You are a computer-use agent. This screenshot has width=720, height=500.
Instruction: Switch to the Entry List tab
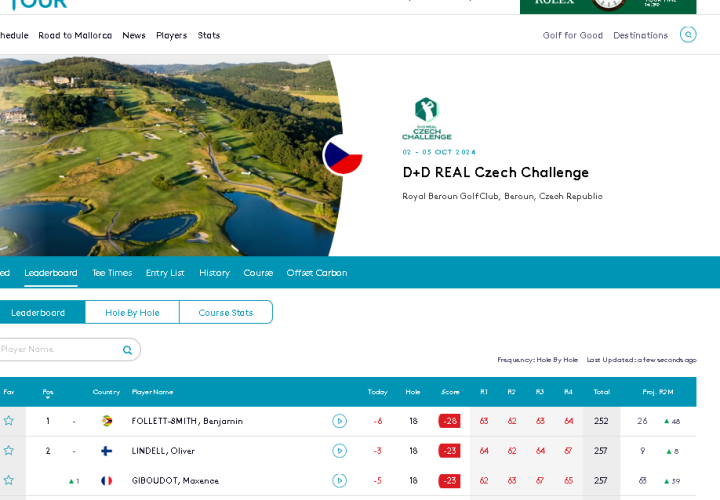(x=165, y=273)
